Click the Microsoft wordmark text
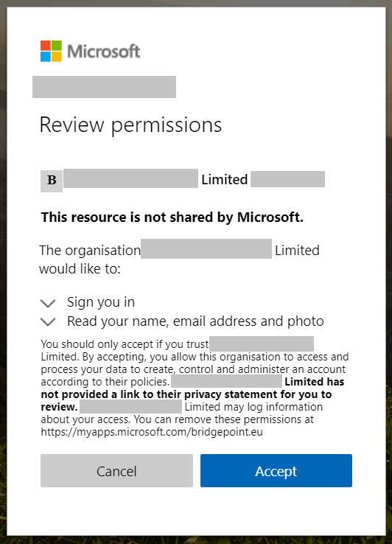 pos(103,52)
